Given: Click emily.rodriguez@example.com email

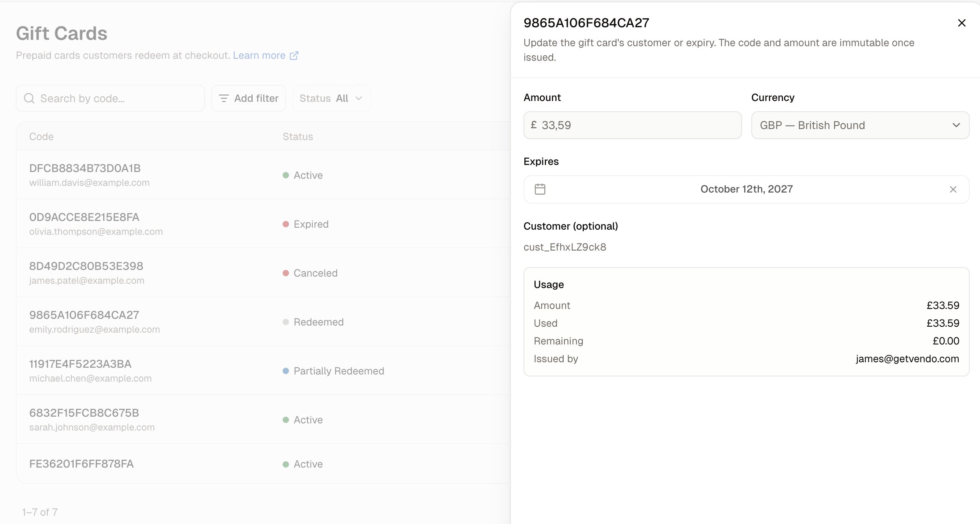Looking at the screenshot, I should (x=95, y=329).
